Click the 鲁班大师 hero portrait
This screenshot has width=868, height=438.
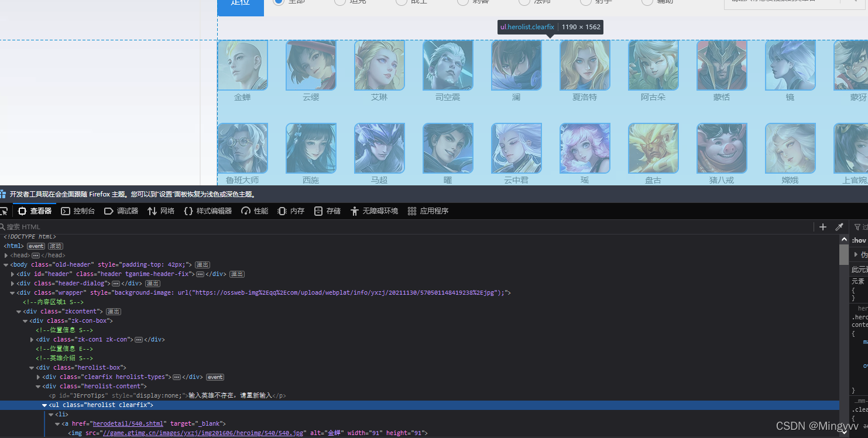tap(242, 148)
